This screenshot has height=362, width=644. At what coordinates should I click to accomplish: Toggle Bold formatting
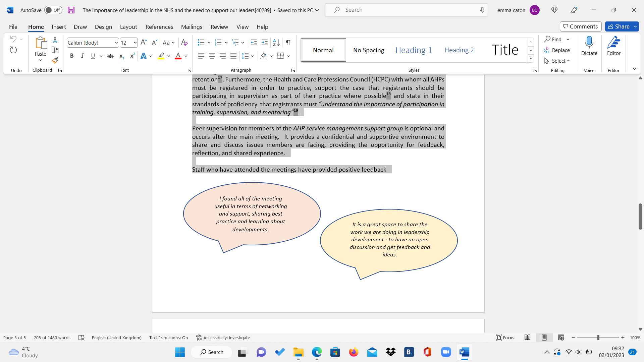(x=71, y=56)
